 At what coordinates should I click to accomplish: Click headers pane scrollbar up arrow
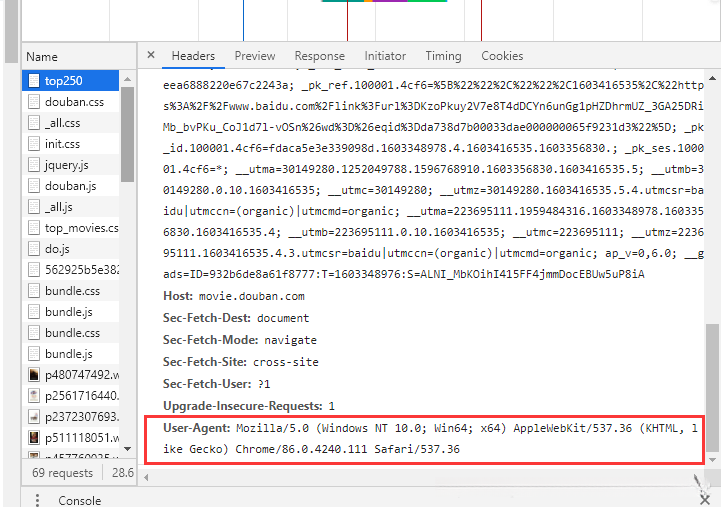click(x=712, y=78)
